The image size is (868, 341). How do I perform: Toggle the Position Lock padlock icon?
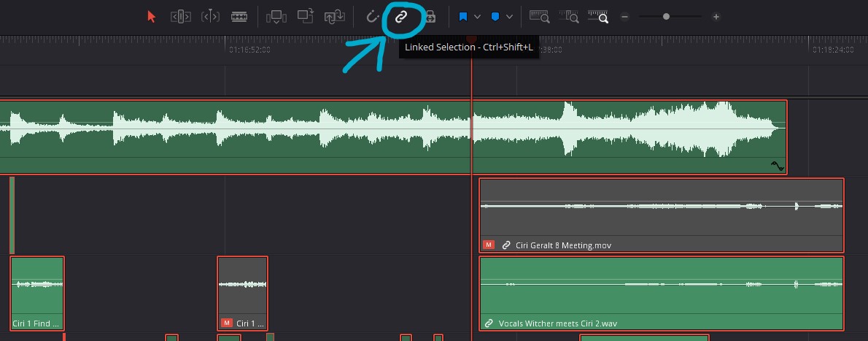point(430,17)
